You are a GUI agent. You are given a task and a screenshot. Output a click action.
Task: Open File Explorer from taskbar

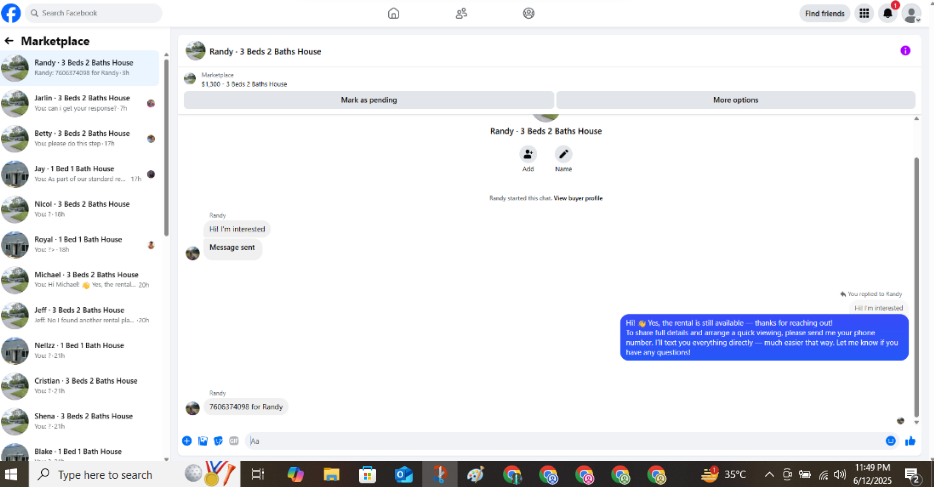(x=331, y=474)
